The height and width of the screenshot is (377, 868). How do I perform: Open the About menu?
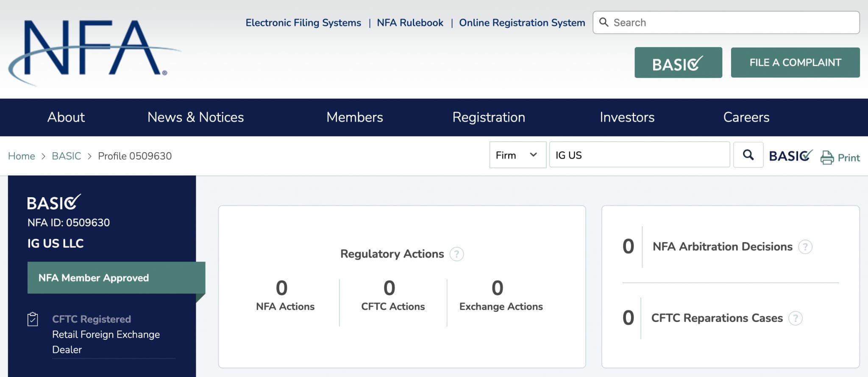click(66, 117)
